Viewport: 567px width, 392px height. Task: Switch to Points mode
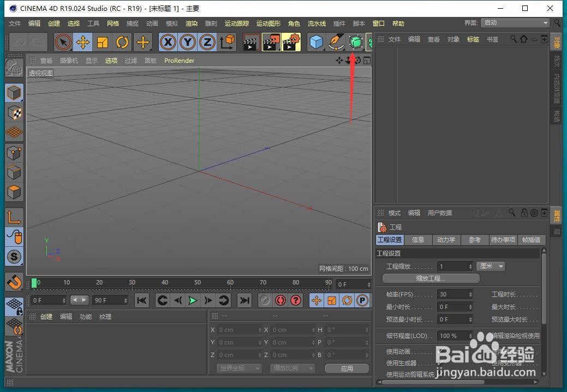click(x=14, y=153)
